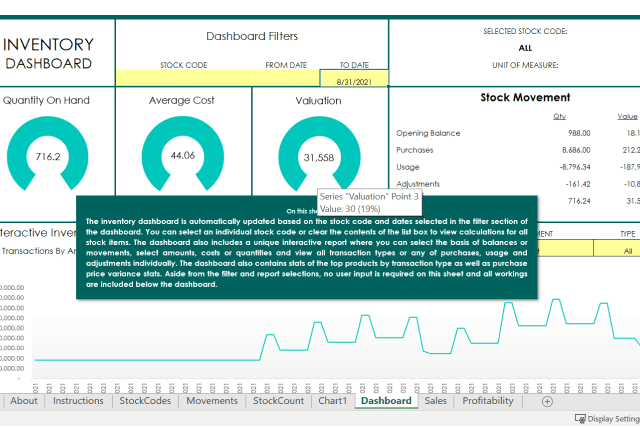Switch to the Instructions sheet tab

coord(78,401)
